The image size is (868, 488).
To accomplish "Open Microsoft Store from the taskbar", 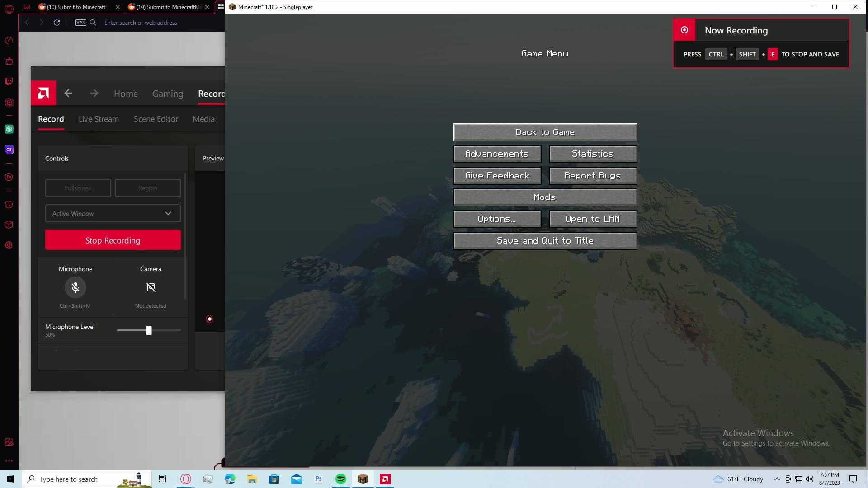I will coord(274,479).
